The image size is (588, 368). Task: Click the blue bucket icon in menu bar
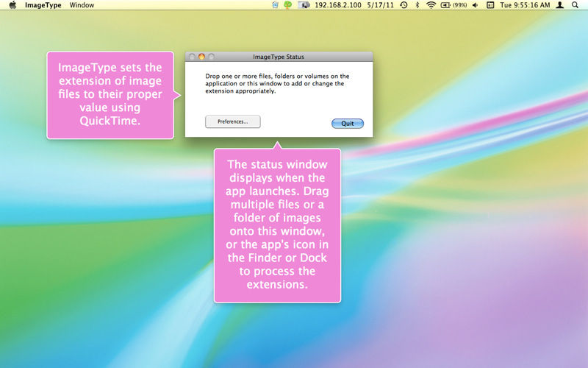tap(275, 5)
